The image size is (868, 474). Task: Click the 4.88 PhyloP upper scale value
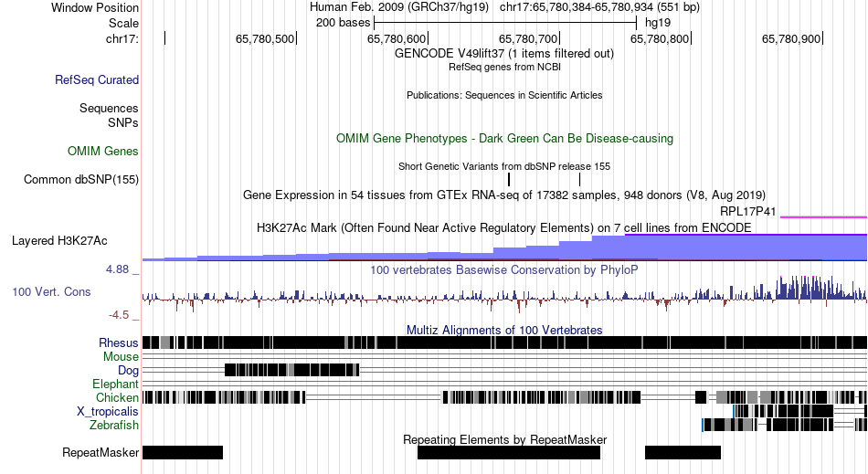tap(117, 269)
